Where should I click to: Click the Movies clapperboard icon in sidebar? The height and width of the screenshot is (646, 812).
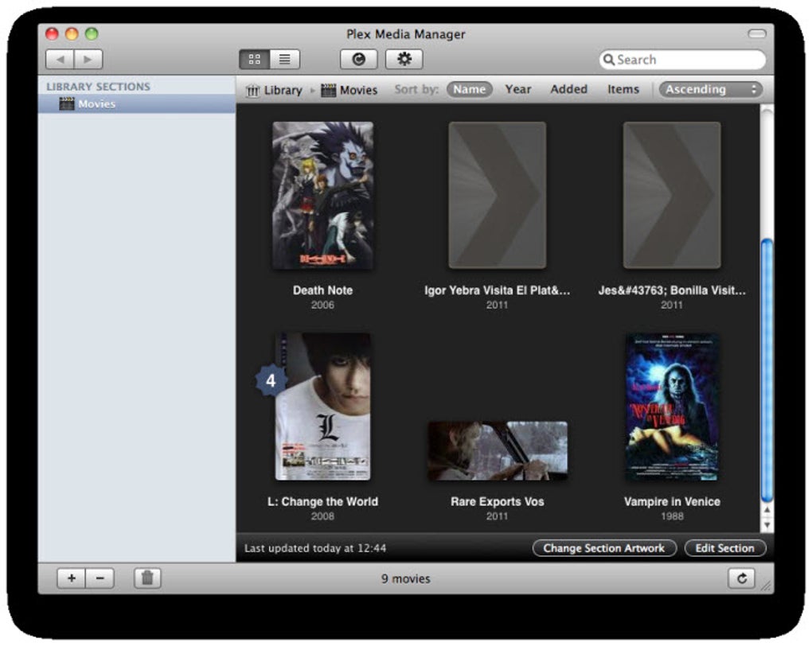coord(66,104)
